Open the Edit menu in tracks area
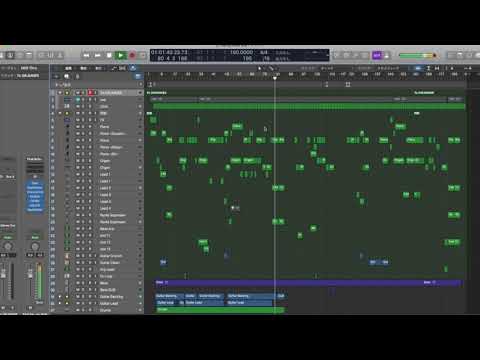Viewport: 480px width, 360px height. click(68, 68)
